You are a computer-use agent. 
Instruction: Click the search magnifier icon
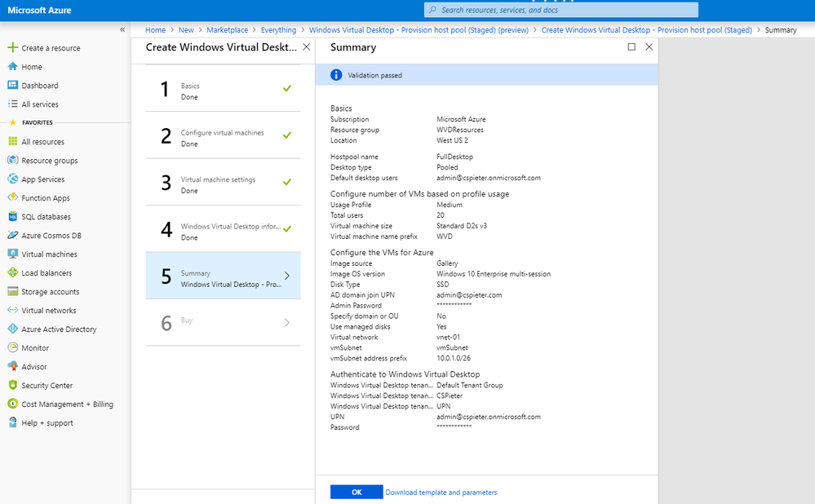tap(432, 10)
